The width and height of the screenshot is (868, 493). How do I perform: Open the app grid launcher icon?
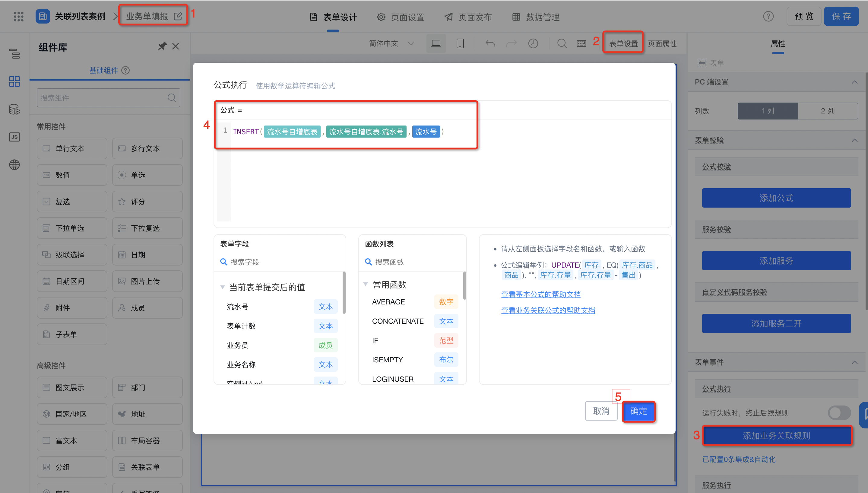coord(19,16)
